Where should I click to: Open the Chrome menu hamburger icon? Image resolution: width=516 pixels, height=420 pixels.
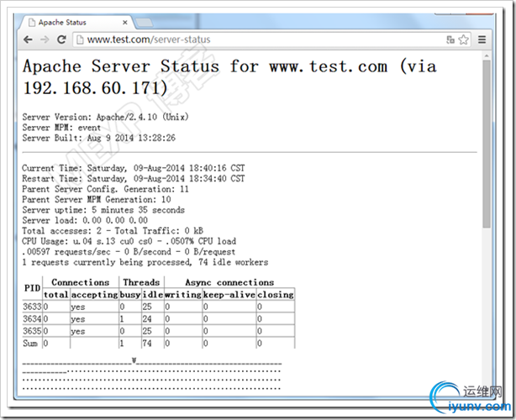pyautogui.click(x=482, y=39)
